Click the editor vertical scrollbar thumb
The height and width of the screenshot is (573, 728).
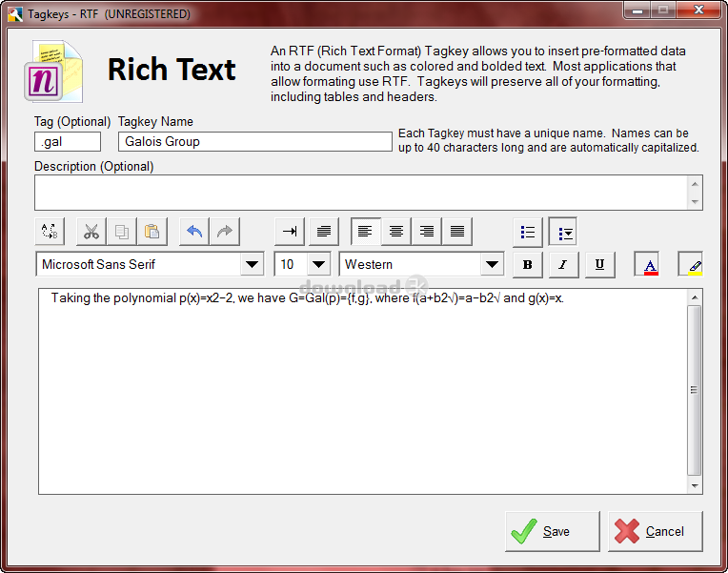(694, 390)
